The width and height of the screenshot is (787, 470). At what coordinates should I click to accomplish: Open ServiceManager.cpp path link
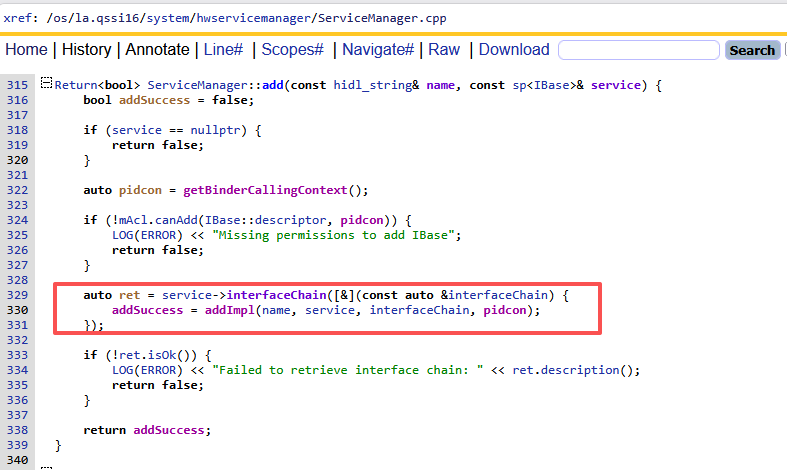[x=382, y=19]
